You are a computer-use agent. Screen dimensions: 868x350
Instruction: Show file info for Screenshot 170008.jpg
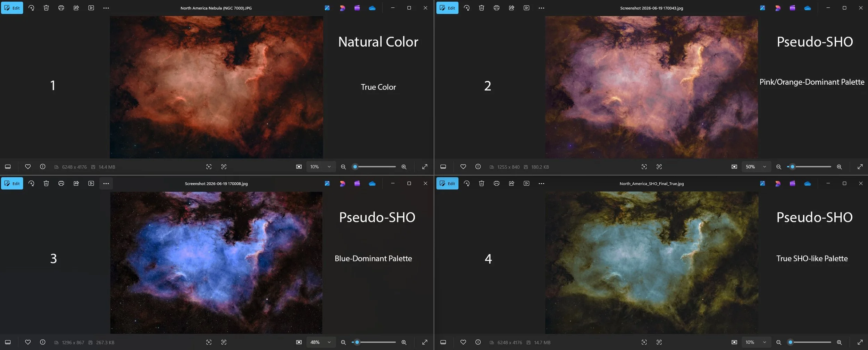pos(43,342)
